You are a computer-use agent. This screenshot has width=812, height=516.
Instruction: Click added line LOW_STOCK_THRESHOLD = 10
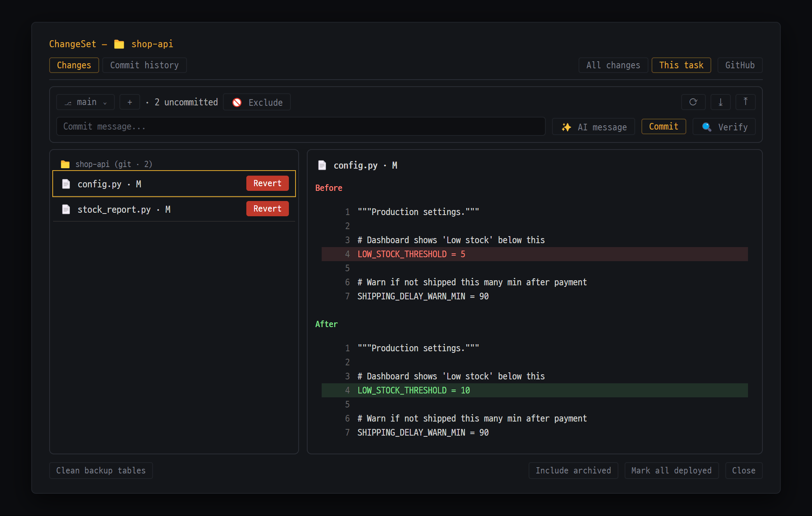[x=535, y=390]
